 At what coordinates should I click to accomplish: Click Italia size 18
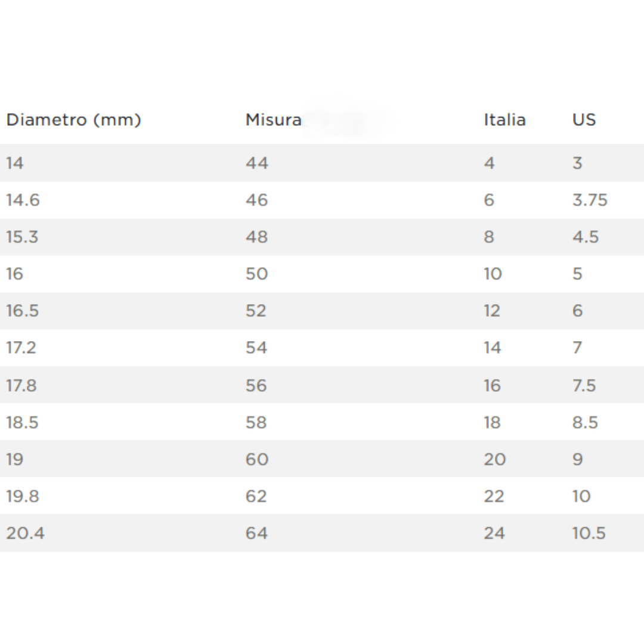click(x=492, y=423)
